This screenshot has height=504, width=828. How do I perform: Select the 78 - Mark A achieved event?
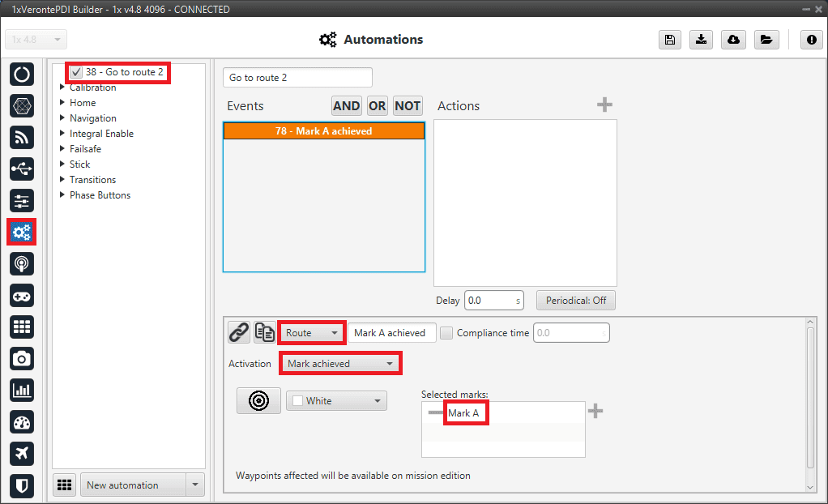coord(323,131)
